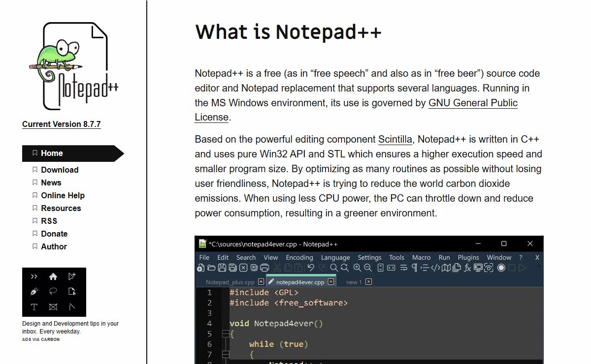Screen dimensions: 591x364
Task: Open the Tools menu
Action: point(396,257)
